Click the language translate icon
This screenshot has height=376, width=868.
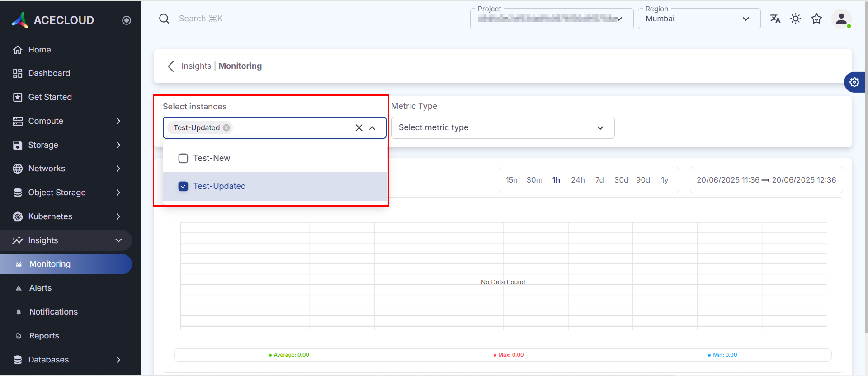tap(775, 19)
